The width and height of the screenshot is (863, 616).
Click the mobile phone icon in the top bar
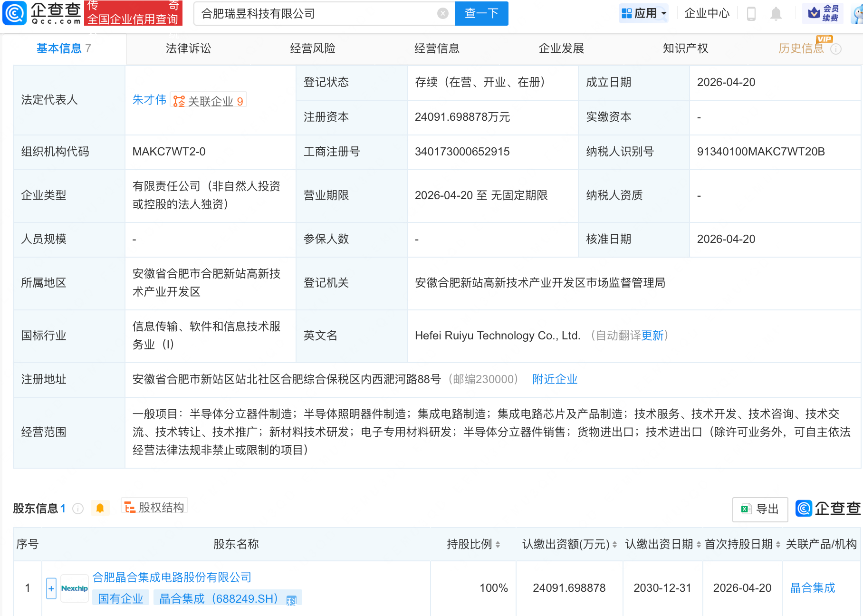click(x=751, y=14)
